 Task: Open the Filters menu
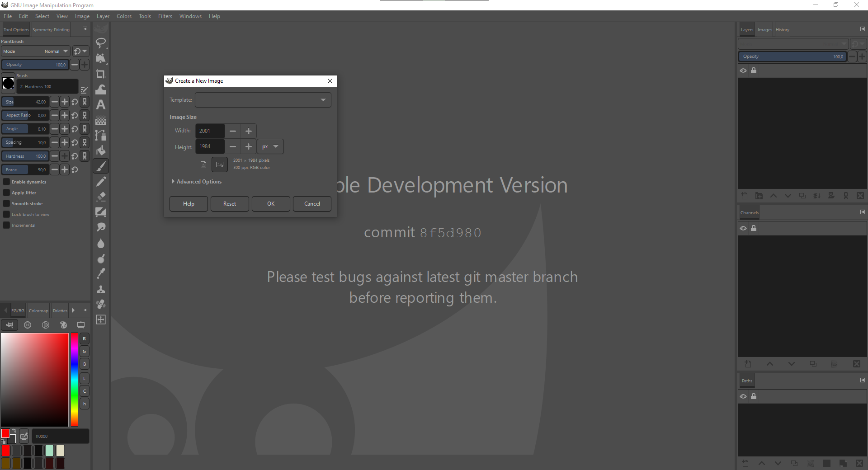(x=165, y=16)
